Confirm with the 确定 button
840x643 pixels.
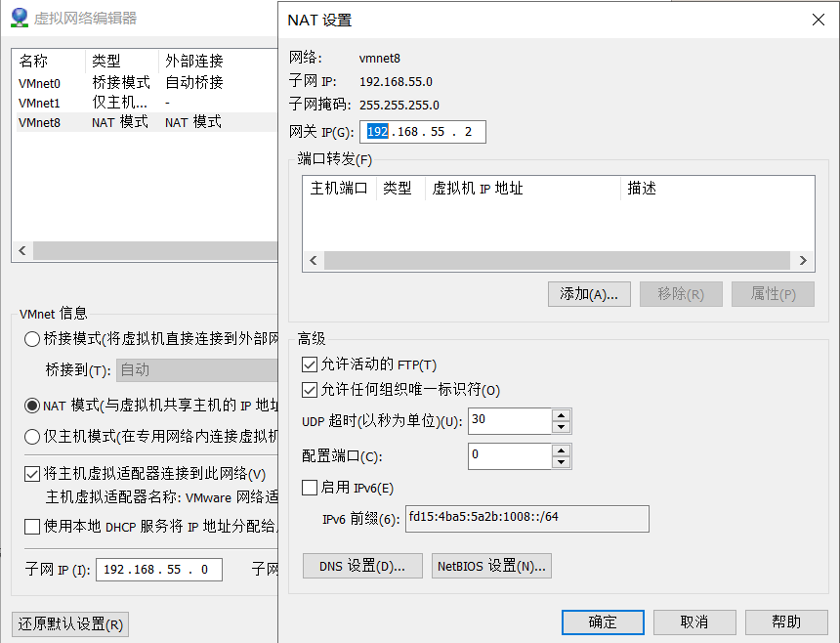pos(603,622)
